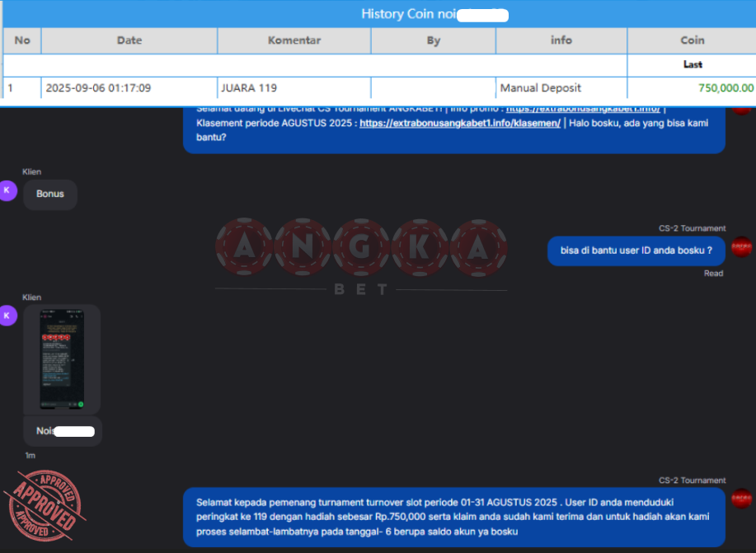Click the 'History Coin' title bar
This screenshot has width=756, height=553.
[379, 14]
